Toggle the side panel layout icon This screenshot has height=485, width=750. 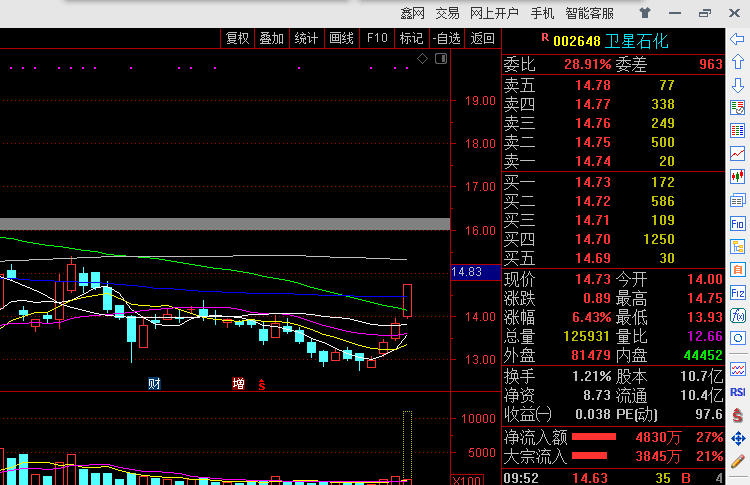pos(441,59)
